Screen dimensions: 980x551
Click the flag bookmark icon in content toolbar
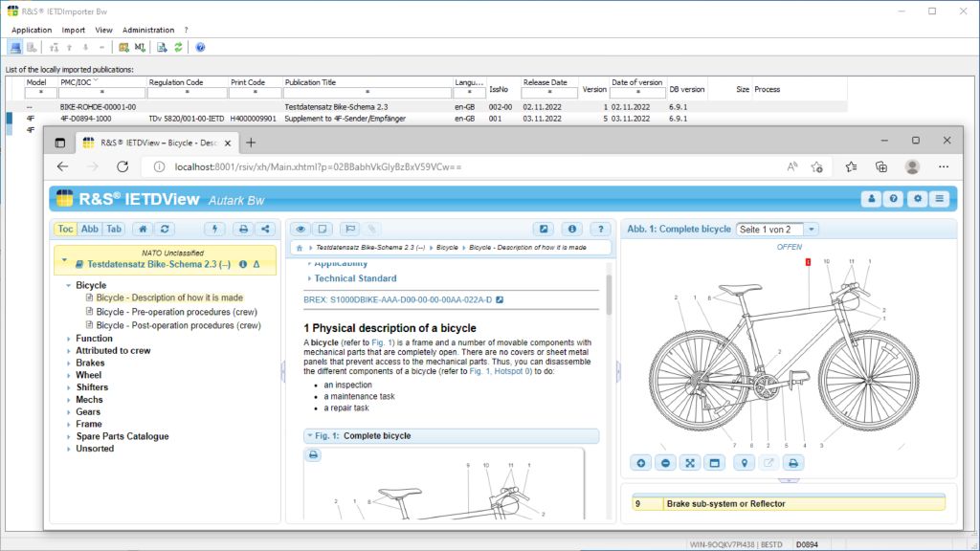click(x=350, y=230)
